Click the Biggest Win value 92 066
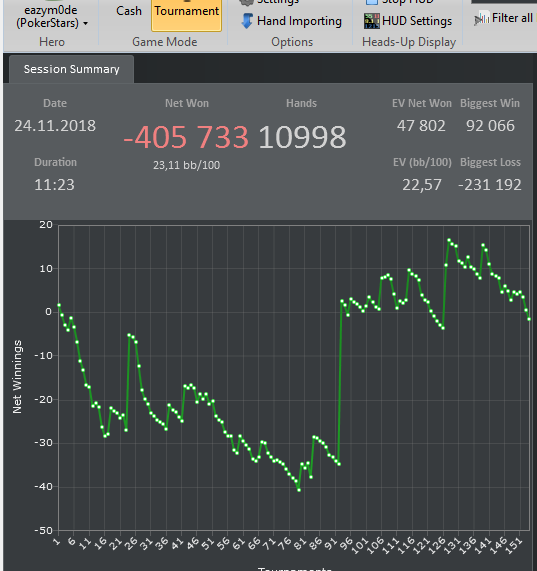This screenshot has width=537, height=571. (490, 126)
